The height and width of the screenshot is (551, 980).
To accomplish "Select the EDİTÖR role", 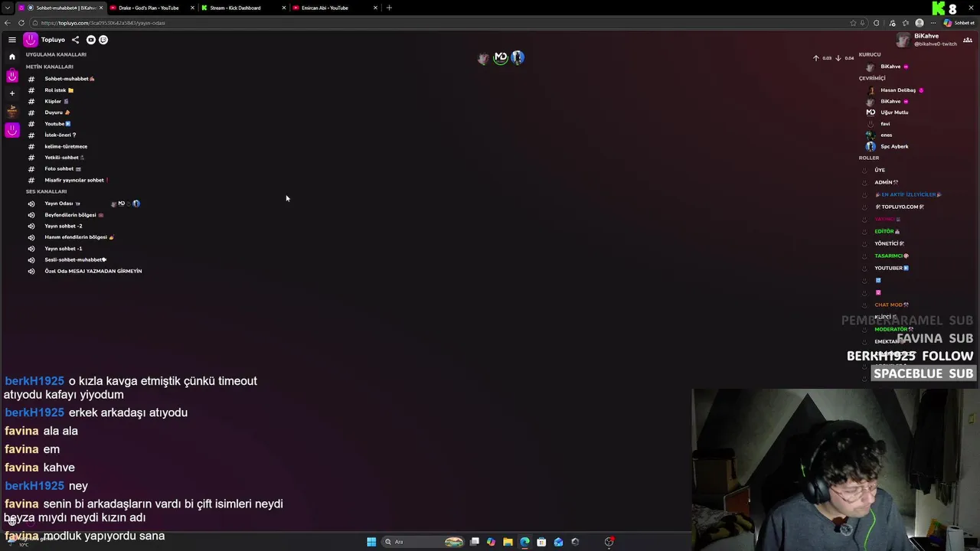I will click(x=887, y=231).
